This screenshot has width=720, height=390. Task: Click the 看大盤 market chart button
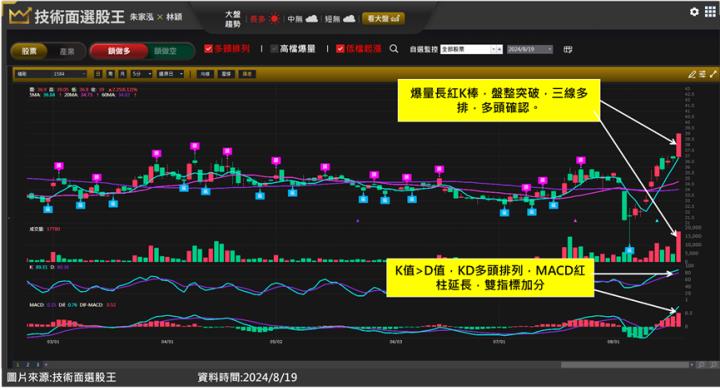coord(383,18)
